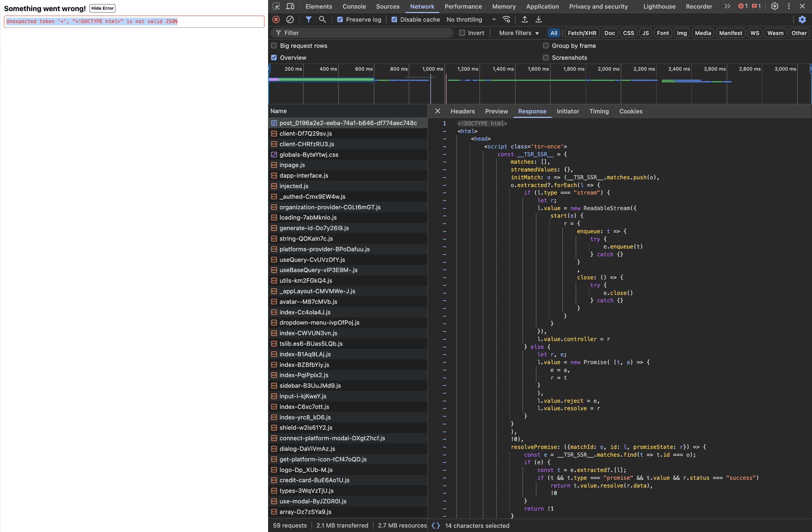Enable the Invert filter checkbox

(462, 33)
